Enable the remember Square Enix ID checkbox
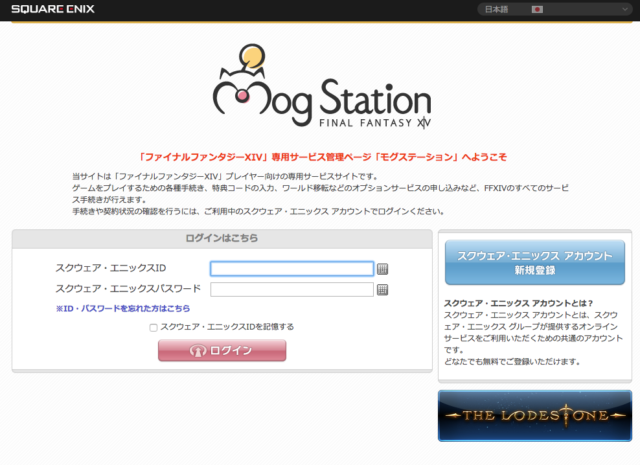This screenshot has height=465, width=640. [x=153, y=327]
